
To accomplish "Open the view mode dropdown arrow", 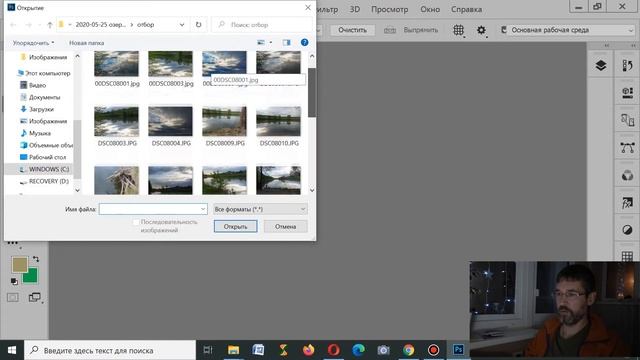I will (x=271, y=42).
